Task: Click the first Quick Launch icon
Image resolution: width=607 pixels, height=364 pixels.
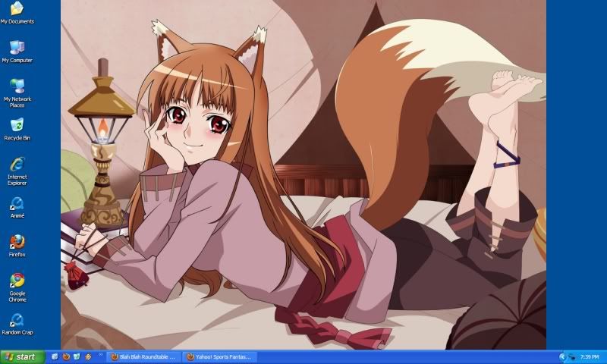Action: (x=55, y=356)
